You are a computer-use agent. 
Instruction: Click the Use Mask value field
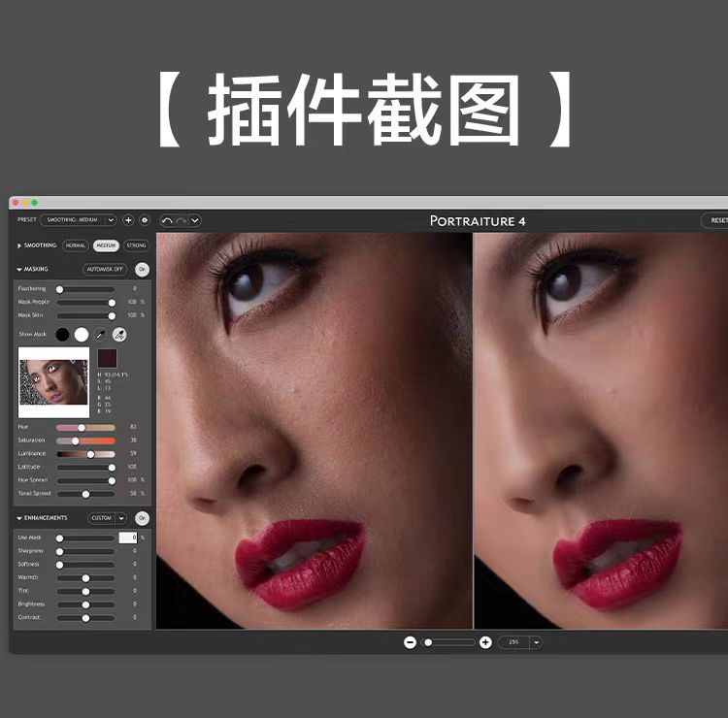coord(128,538)
